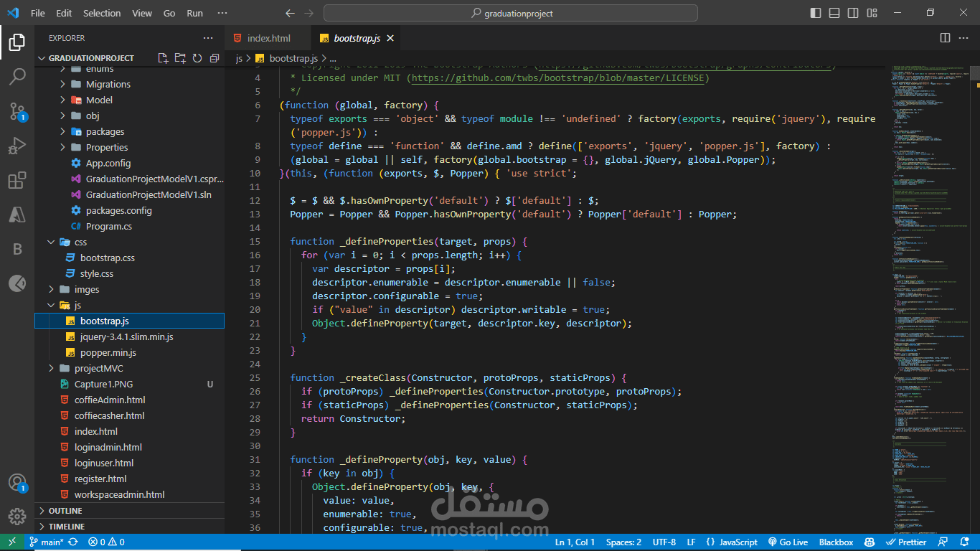Image resolution: width=980 pixels, height=551 pixels.
Task: Click New Folder icon in explorer header
Action: (180, 58)
